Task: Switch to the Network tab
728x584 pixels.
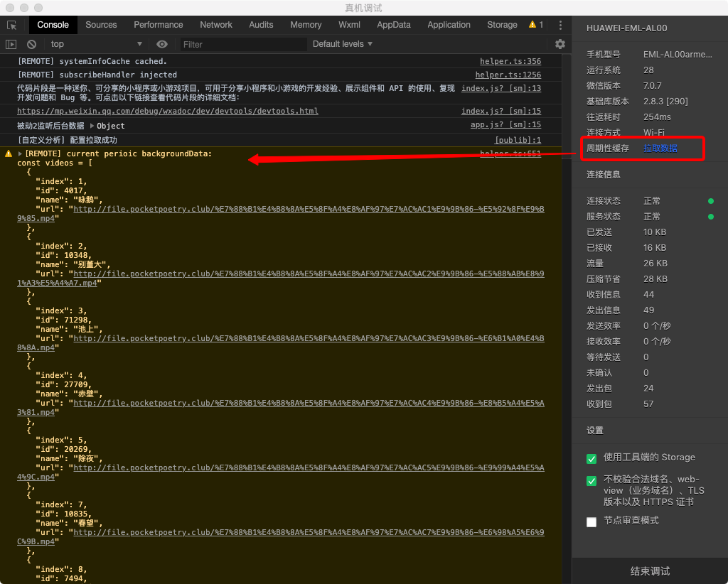Action: point(216,25)
